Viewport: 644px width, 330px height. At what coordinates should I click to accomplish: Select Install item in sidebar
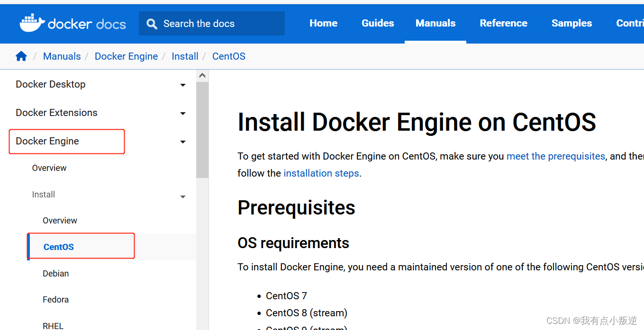(x=44, y=195)
